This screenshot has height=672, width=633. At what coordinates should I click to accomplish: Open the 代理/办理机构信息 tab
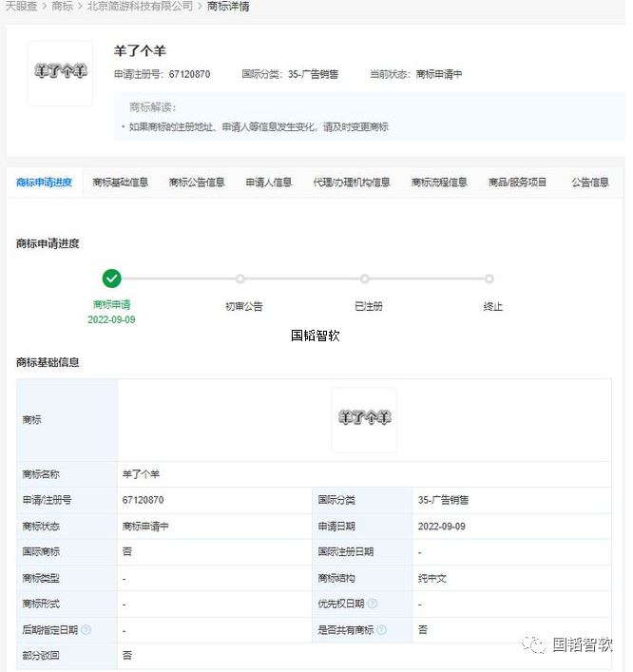(x=352, y=182)
